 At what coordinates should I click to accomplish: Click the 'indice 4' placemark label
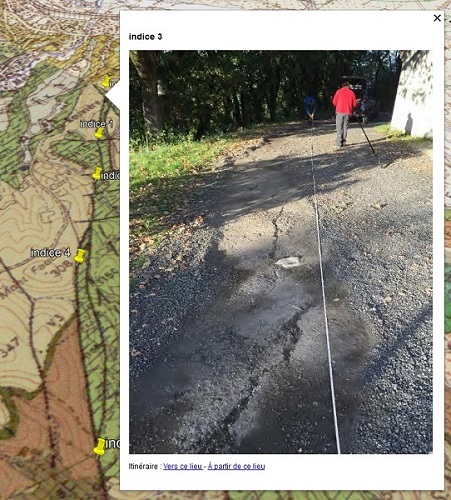click(x=50, y=253)
